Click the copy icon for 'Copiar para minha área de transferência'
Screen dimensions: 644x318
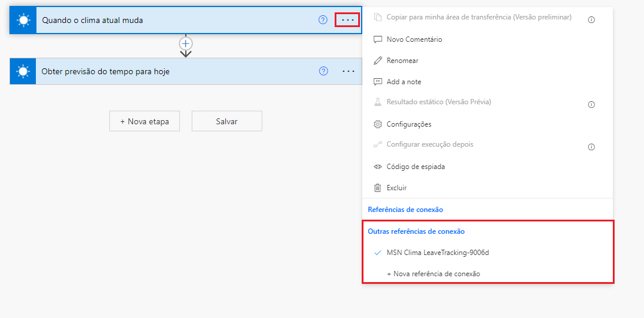378,18
